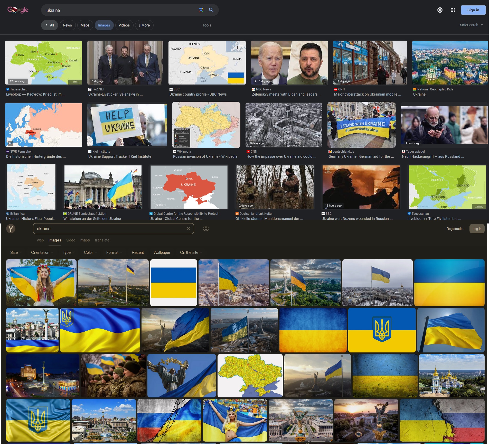Switch to Yandex web tab

[x=40, y=240]
